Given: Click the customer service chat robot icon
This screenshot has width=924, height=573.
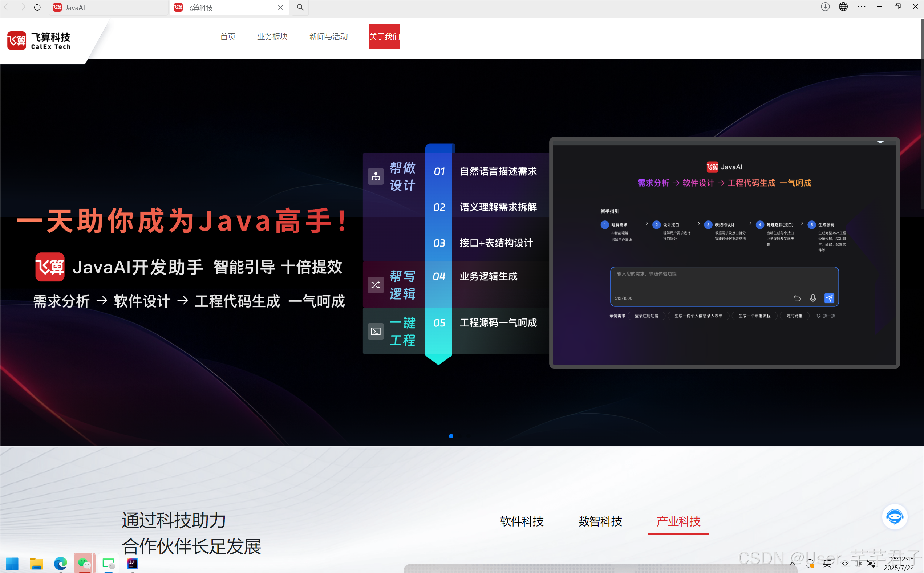Looking at the screenshot, I should click(x=895, y=516).
